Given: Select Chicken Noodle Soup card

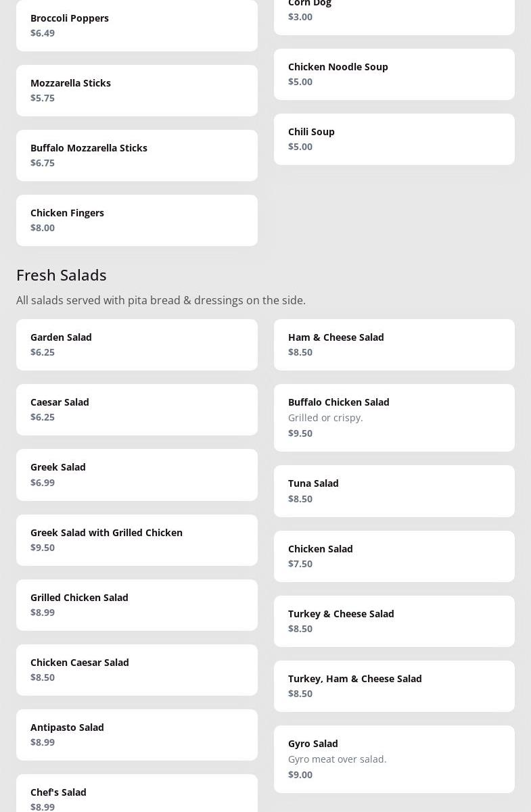Looking at the screenshot, I should click(x=394, y=74).
